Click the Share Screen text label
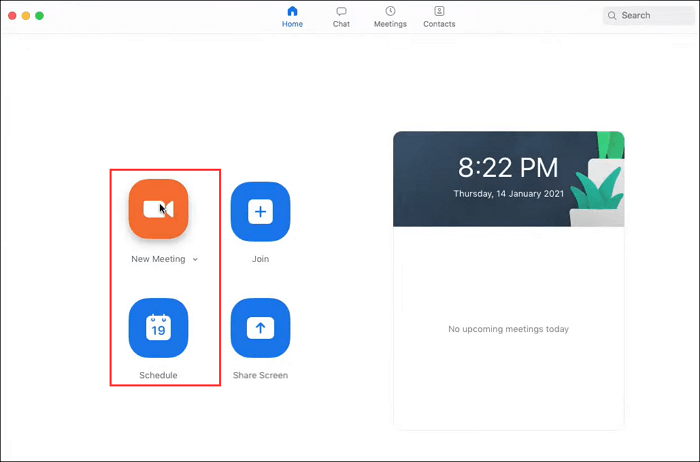 pyautogui.click(x=260, y=376)
